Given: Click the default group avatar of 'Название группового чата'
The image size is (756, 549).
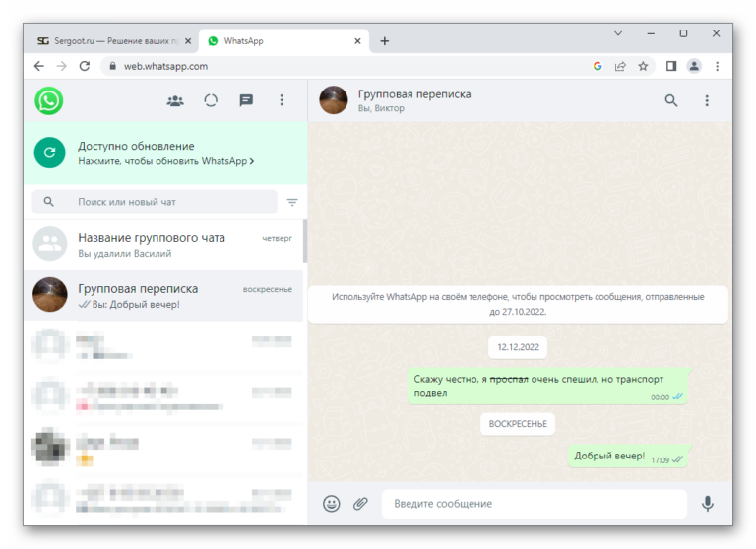Looking at the screenshot, I should [x=50, y=244].
